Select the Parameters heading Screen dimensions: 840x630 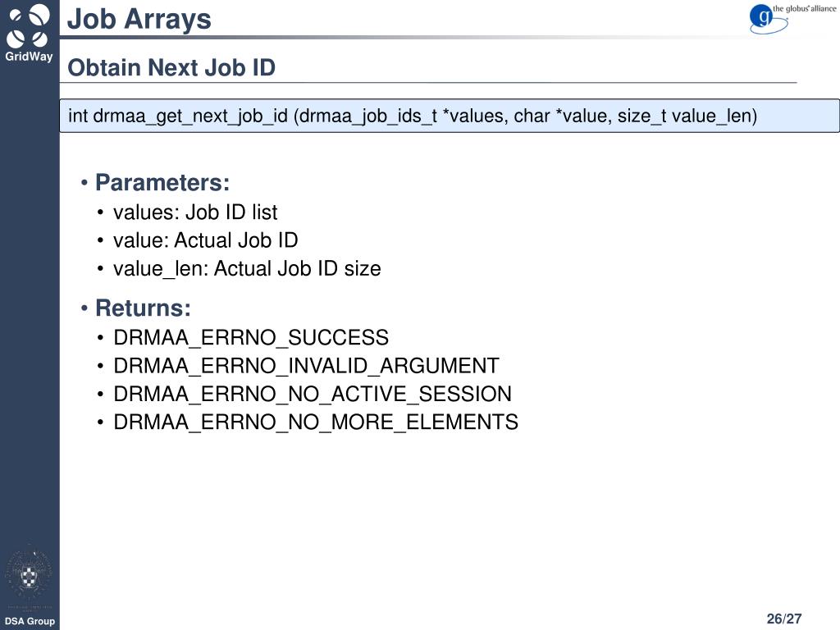point(162,183)
